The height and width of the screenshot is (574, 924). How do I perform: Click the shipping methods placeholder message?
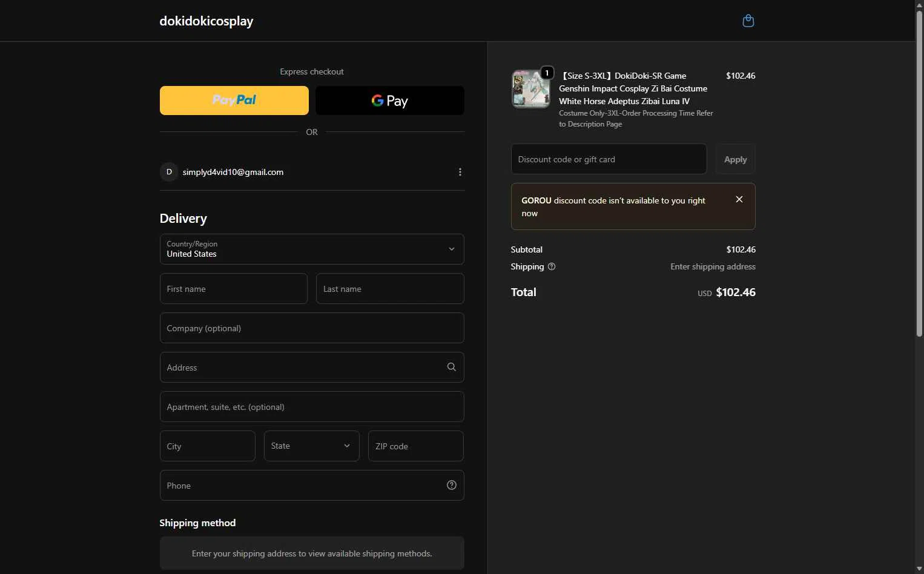click(312, 553)
